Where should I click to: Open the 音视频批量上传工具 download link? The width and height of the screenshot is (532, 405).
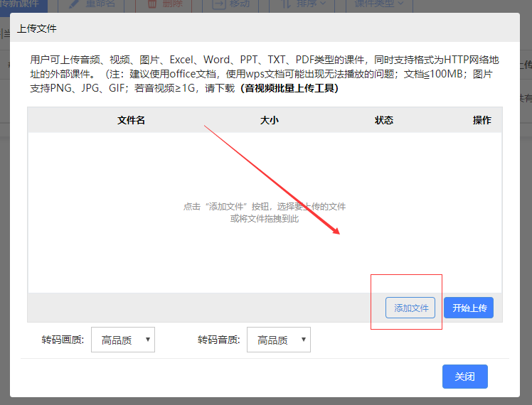(290, 88)
